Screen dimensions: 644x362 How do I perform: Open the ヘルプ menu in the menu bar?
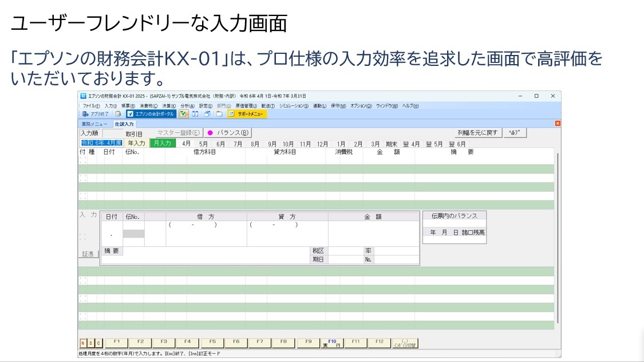click(x=410, y=106)
